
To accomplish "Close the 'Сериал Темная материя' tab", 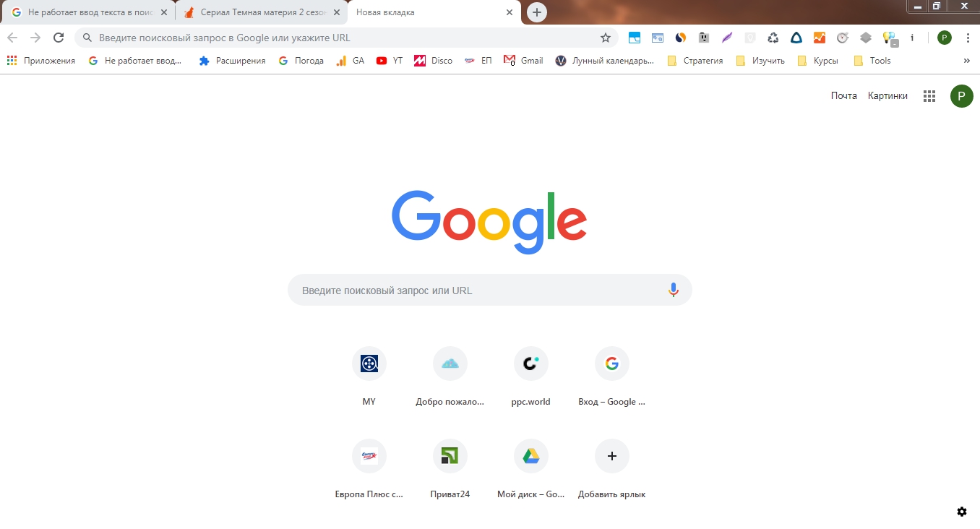I will (x=336, y=12).
